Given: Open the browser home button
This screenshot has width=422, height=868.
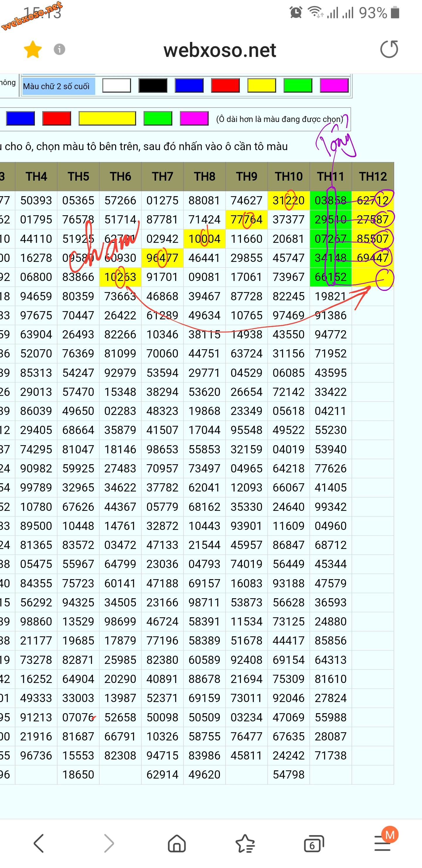Looking at the screenshot, I should 177,843.
